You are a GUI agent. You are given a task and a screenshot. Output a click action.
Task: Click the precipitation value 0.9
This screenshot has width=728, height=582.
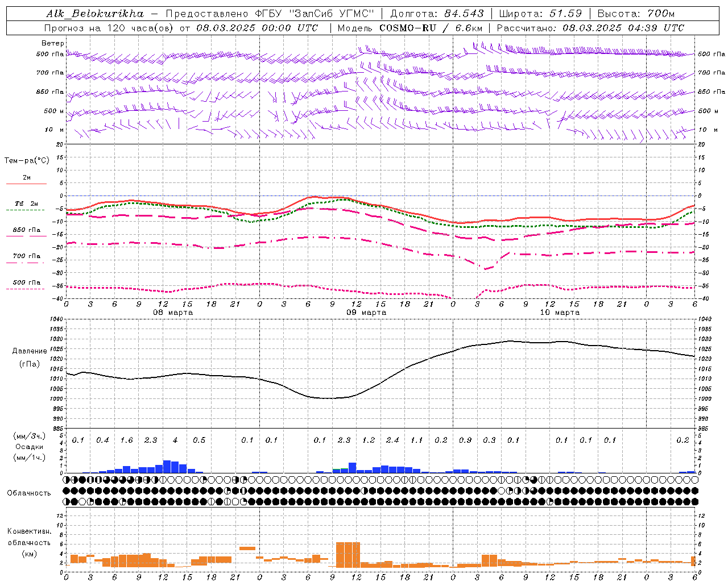pyautogui.click(x=465, y=440)
